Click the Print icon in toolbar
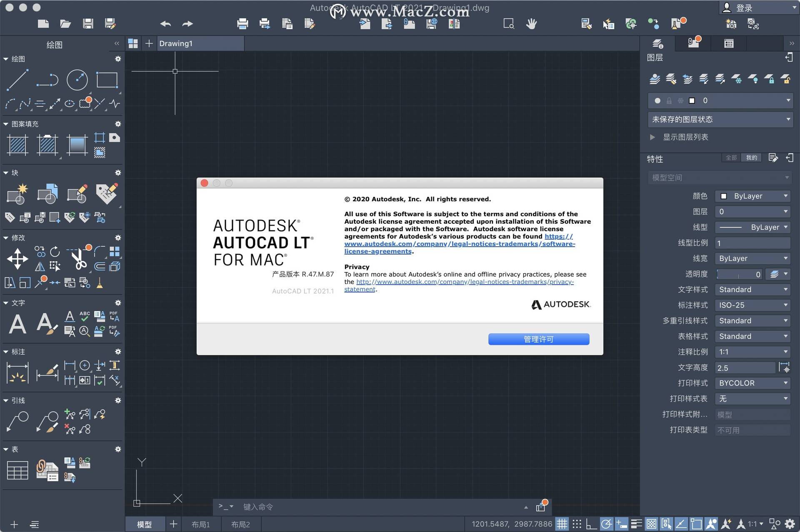Screen dimensions: 800x532 pos(242,24)
